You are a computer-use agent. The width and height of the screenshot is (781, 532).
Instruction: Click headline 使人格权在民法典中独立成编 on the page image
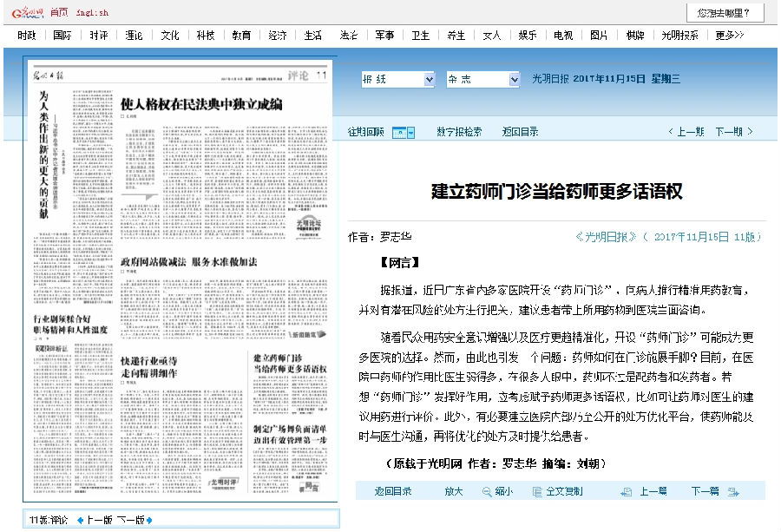tap(201, 104)
